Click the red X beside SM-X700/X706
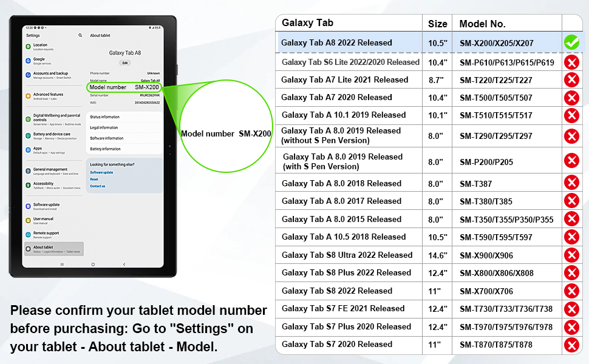Image resolution: width=589 pixels, height=364 pixels. tap(572, 291)
